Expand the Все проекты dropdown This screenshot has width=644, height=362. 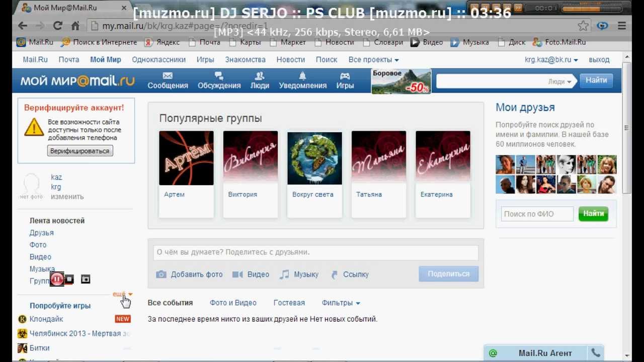pos(373,59)
